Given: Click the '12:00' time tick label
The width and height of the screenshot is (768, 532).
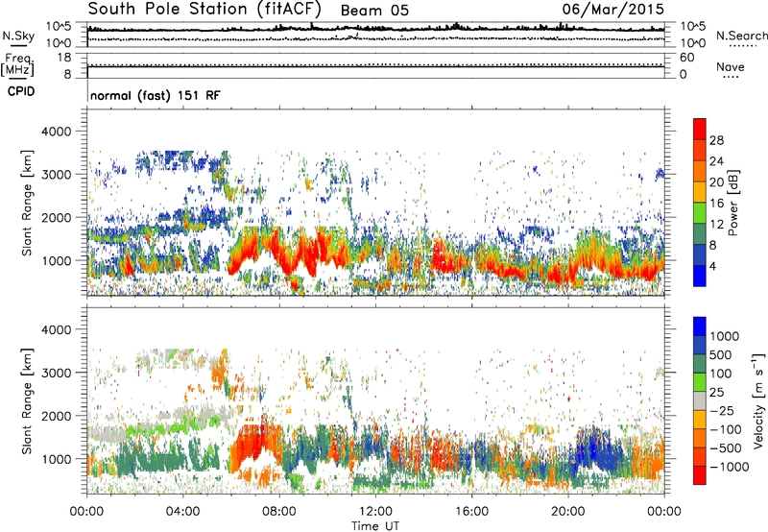Looking at the screenshot, I should click(375, 512).
